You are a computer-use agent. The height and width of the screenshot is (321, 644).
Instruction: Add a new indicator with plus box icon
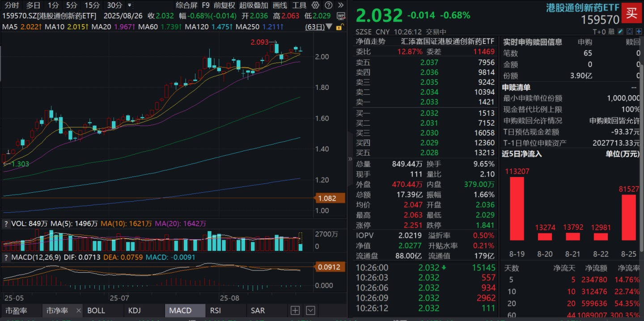click(x=295, y=310)
